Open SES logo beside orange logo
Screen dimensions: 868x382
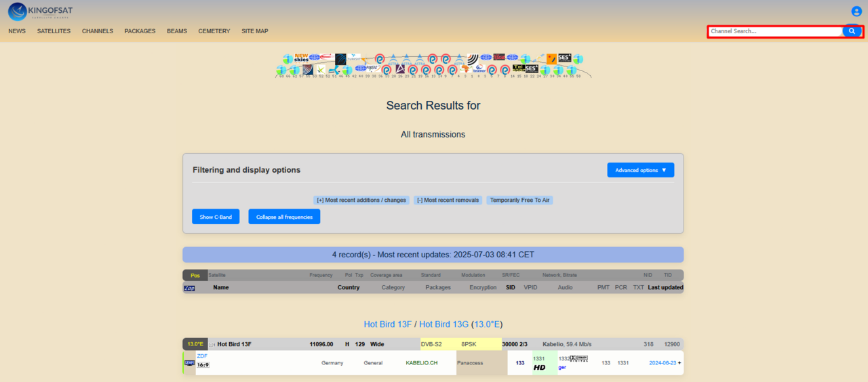(x=565, y=58)
